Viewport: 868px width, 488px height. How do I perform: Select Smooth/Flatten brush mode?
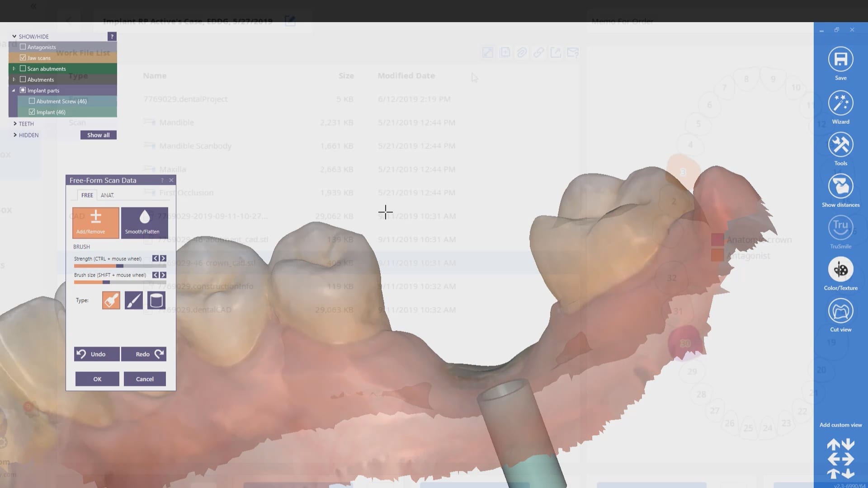pyautogui.click(x=144, y=222)
